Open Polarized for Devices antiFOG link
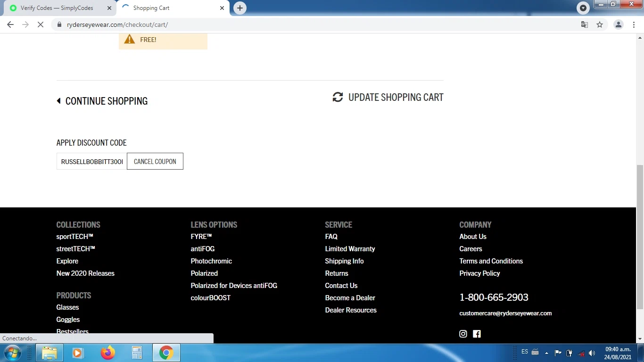 coord(234,286)
